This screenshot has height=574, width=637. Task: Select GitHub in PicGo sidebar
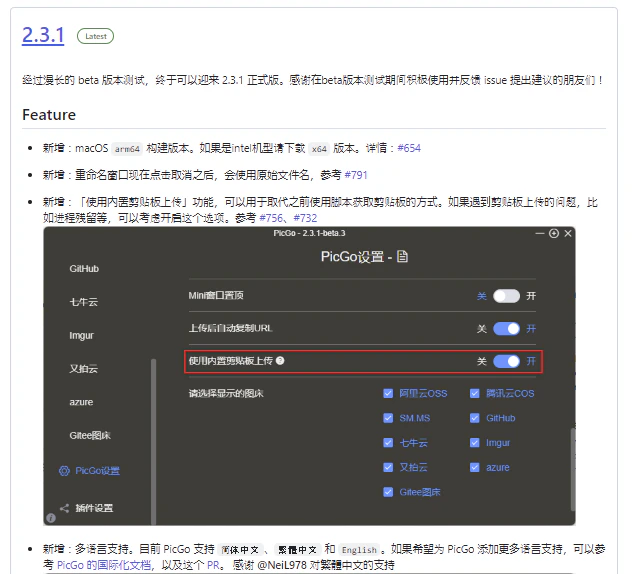84,269
